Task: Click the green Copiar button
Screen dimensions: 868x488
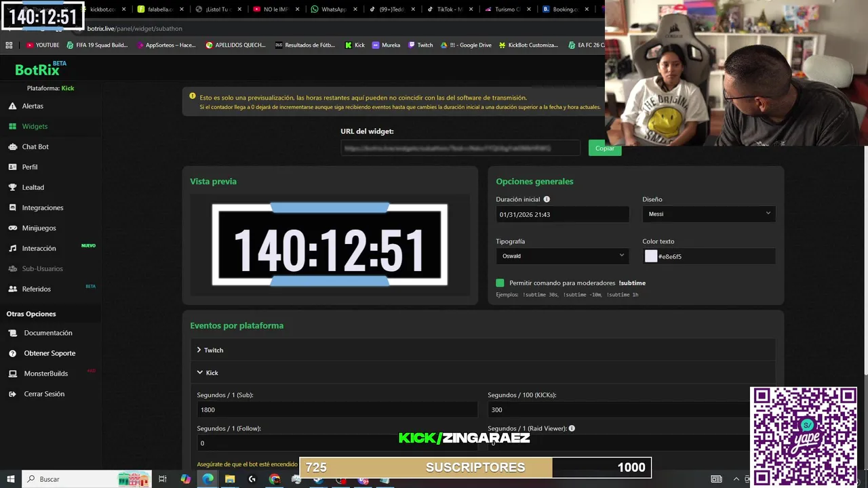Action: (605, 148)
